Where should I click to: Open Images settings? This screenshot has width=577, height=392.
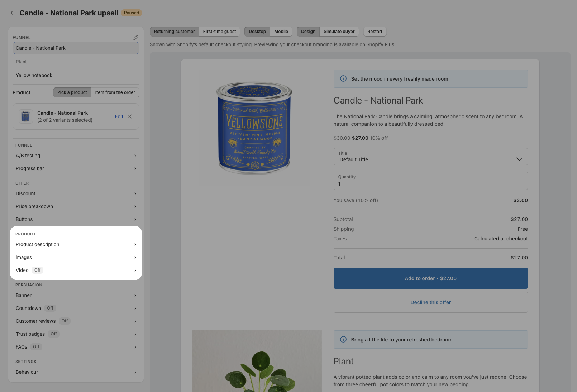tap(76, 257)
